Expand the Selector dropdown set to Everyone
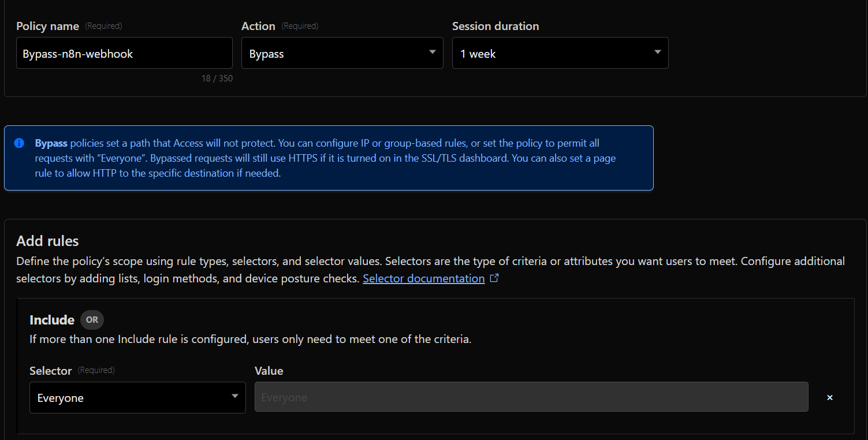868x440 pixels. (x=137, y=398)
